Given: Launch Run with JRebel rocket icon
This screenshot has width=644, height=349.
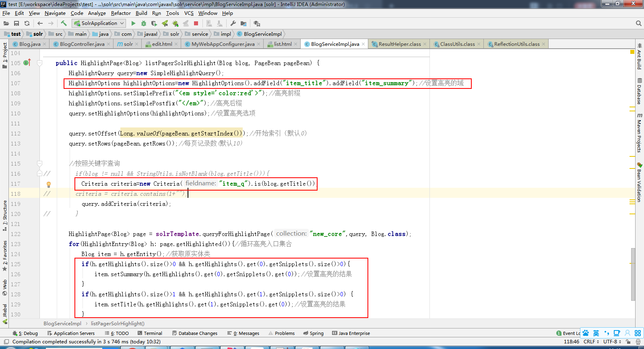Looking at the screenshot, I should pos(165,23).
